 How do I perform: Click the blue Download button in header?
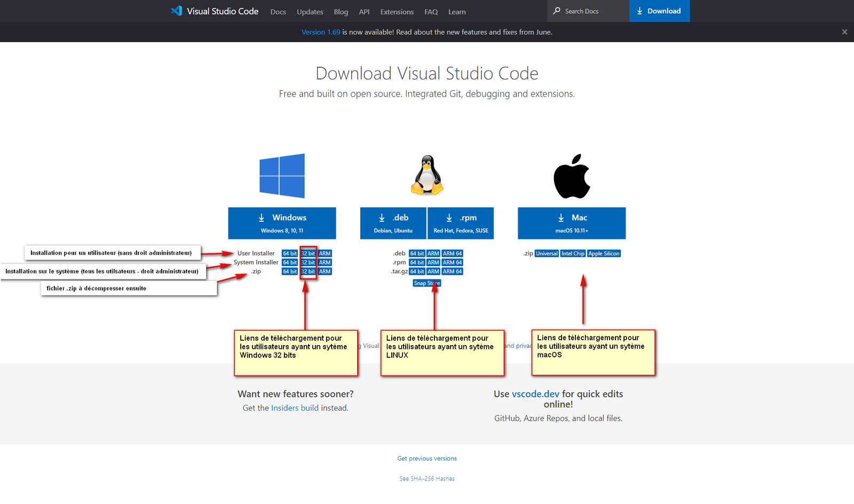click(659, 11)
